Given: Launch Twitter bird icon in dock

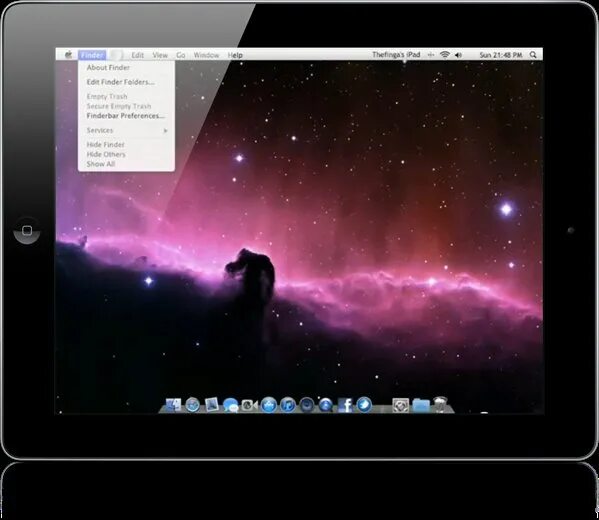Looking at the screenshot, I should pos(364,405).
